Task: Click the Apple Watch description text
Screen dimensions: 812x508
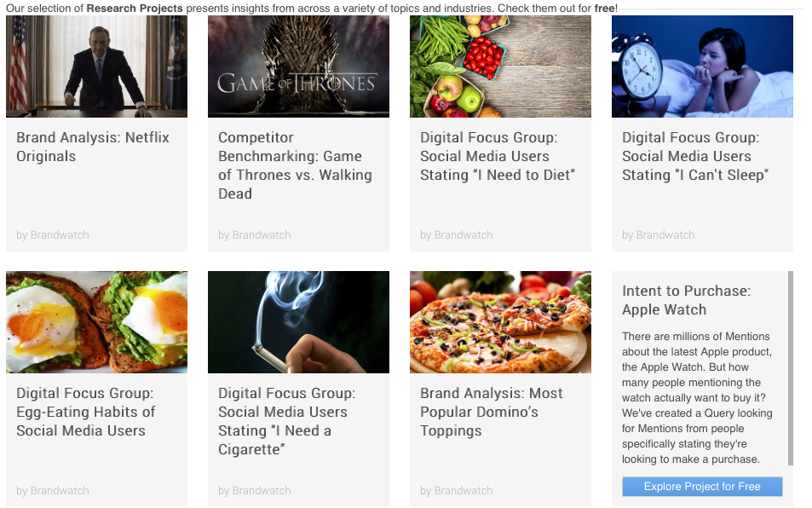Action: click(x=697, y=397)
